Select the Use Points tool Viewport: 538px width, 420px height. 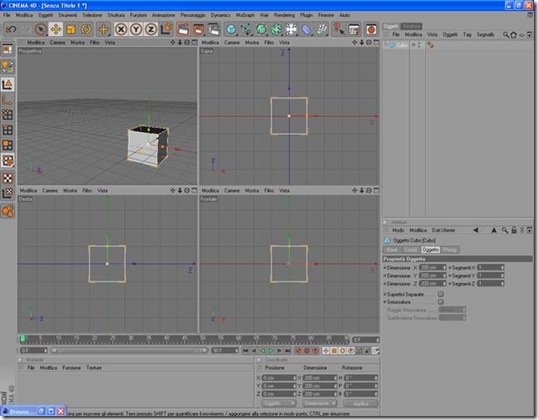8,114
